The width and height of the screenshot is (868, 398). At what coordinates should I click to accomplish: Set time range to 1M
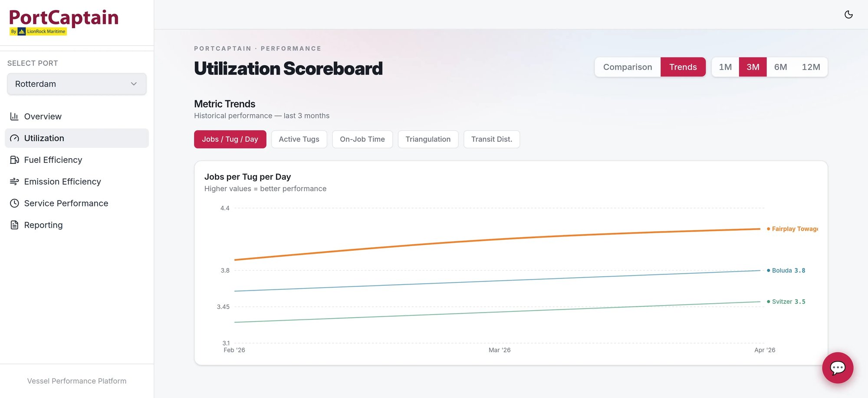click(725, 67)
